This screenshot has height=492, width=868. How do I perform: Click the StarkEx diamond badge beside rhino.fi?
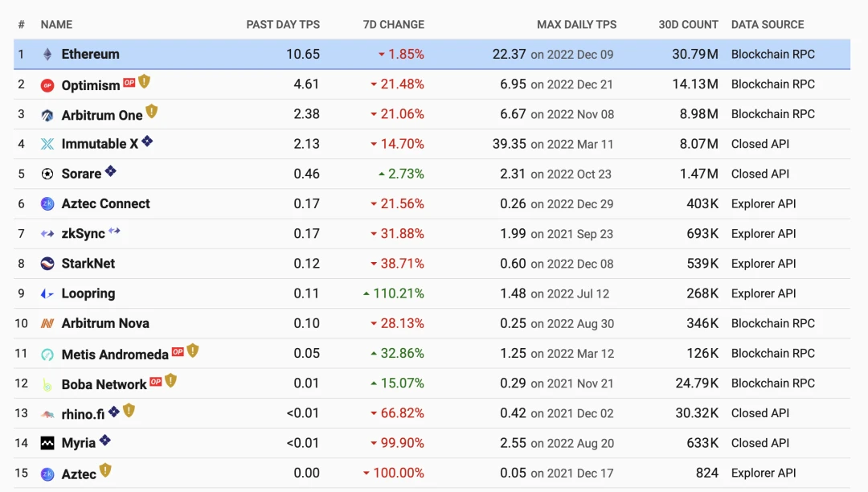click(x=114, y=411)
